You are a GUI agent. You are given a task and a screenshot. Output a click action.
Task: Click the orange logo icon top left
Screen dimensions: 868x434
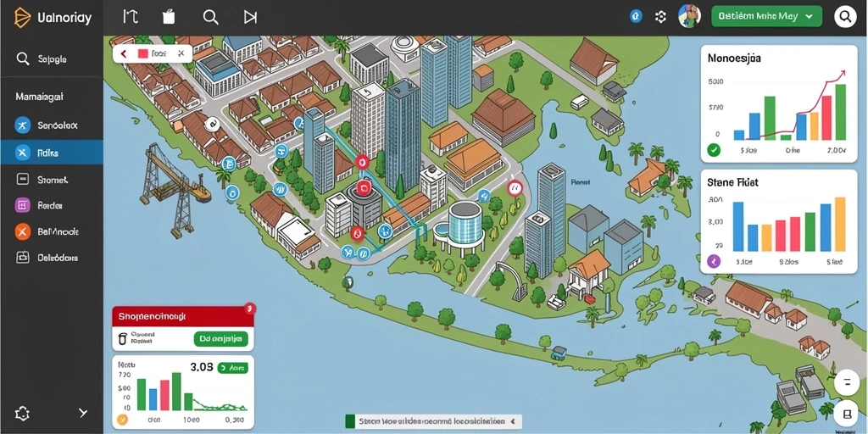click(23, 17)
